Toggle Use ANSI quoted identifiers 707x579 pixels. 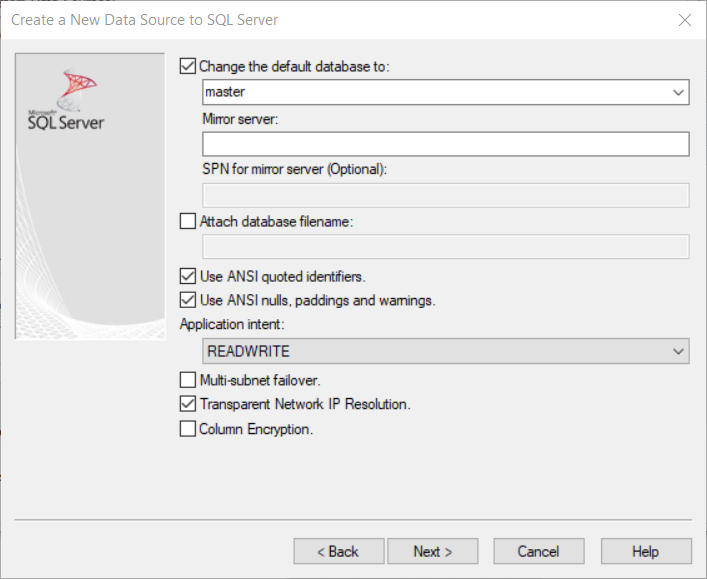(x=188, y=276)
